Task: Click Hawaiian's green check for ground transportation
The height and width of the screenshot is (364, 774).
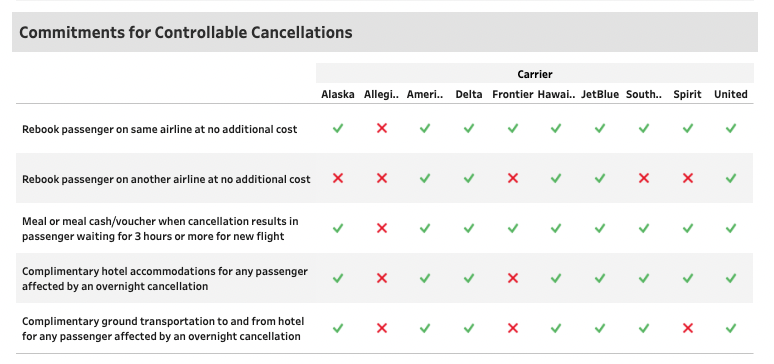Action: point(556,328)
